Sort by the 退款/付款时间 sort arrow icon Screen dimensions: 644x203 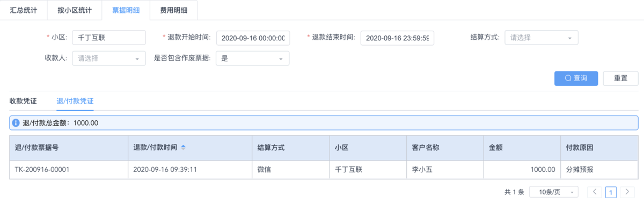[183, 147]
